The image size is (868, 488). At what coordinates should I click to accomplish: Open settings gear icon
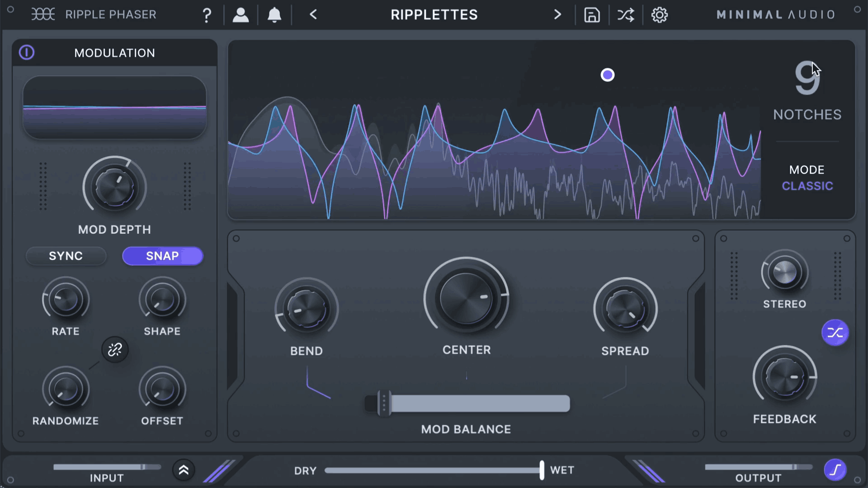point(660,15)
